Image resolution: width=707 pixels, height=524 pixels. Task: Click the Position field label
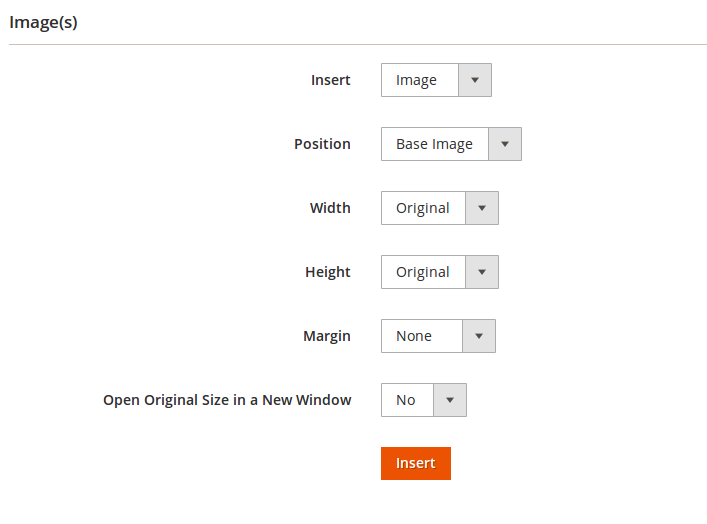pyautogui.click(x=322, y=144)
